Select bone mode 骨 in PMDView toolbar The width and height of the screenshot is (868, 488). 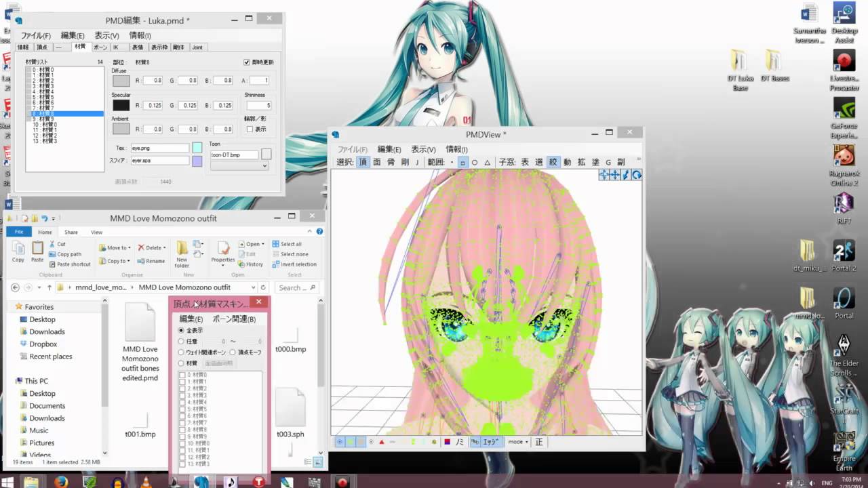coord(391,163)
